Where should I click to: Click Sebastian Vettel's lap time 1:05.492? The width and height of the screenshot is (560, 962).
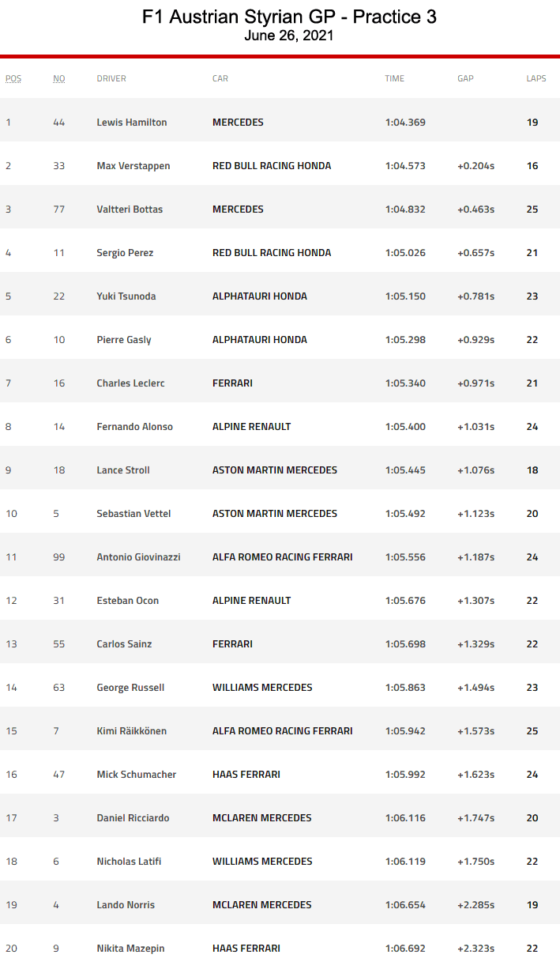[x=405, y=514]
